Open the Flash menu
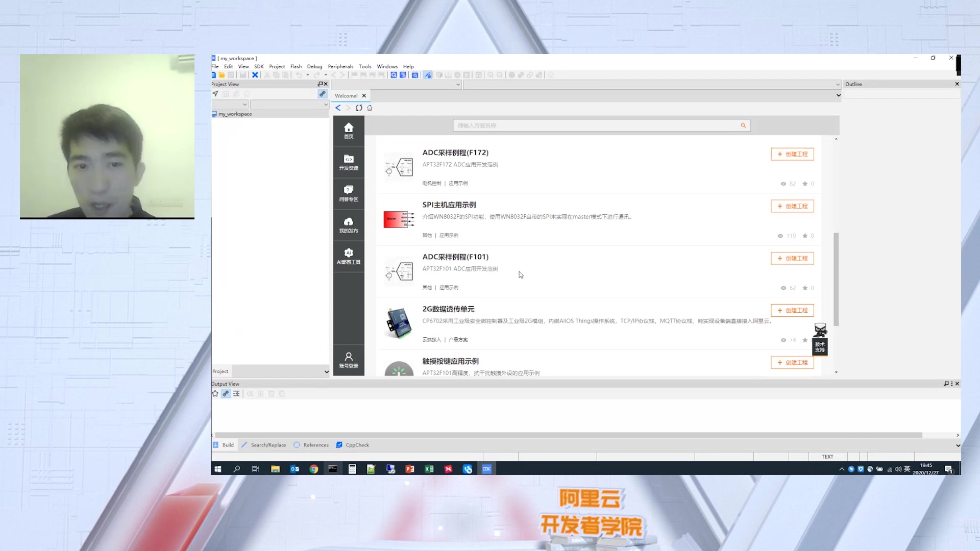The width and height of the screenshot is (980, 551). (296, 66)
